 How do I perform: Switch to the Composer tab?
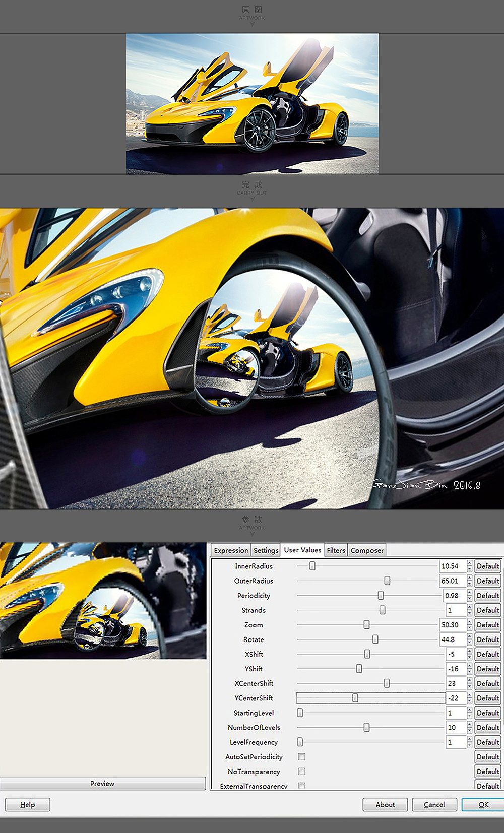point(367,550)
